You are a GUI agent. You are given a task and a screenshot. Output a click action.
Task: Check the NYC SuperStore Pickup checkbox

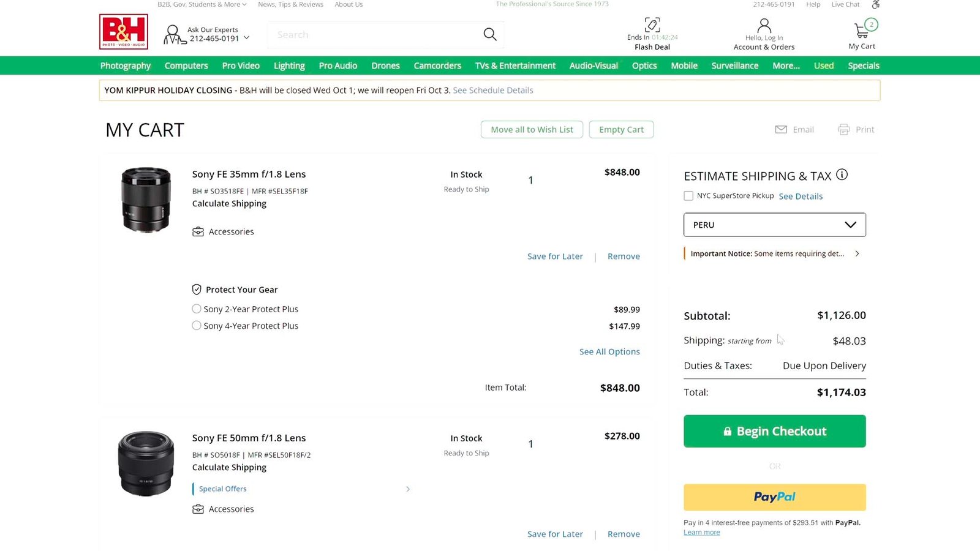[688, 196]
